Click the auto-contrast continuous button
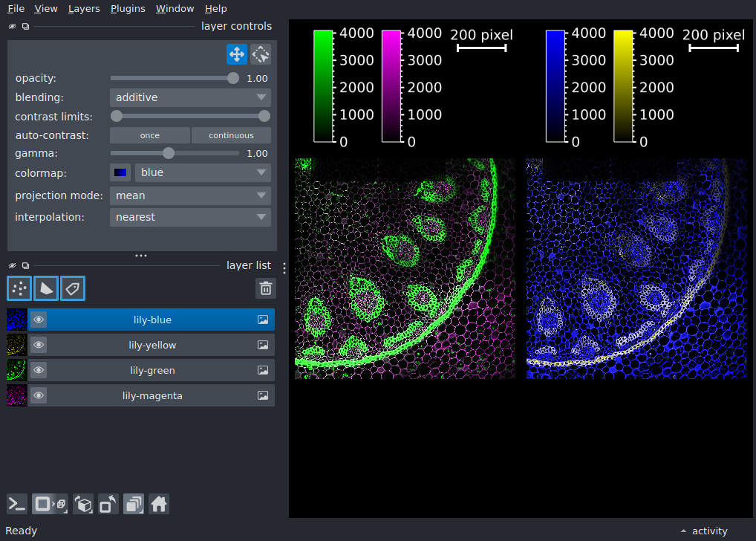The image size is (756, 541). tap(231, 135)
